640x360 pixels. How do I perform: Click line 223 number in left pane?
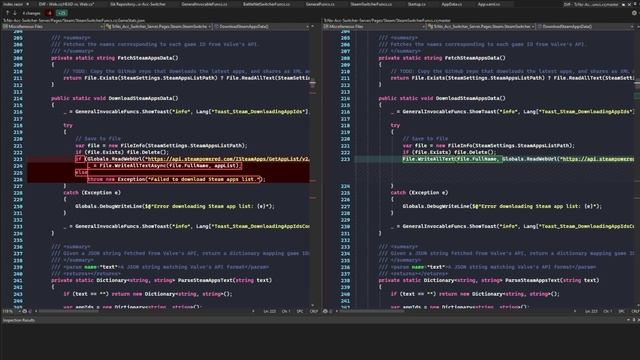18,159
